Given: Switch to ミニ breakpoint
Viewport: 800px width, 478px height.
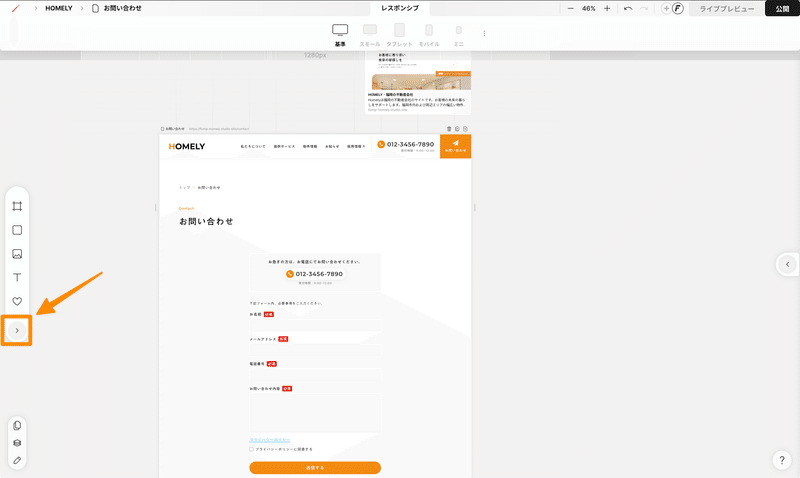Looking at the screenshot, I should pos(459,35).
